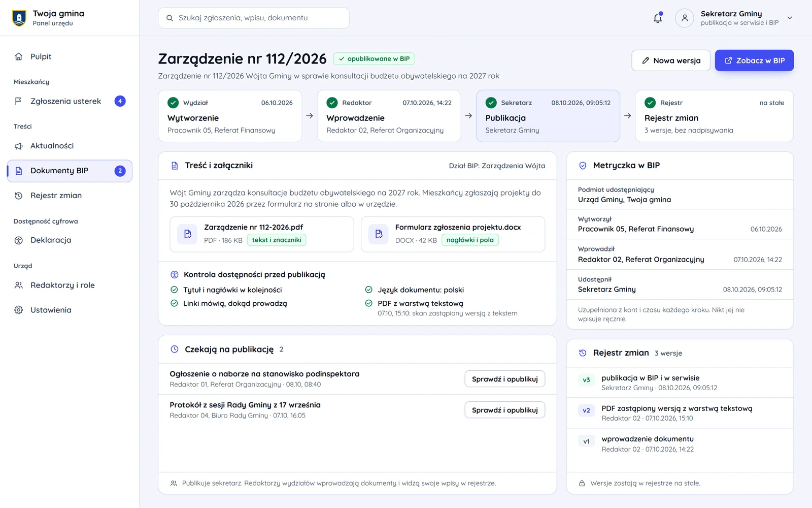812x508 pixels.
Task: Open Redaktorzy i role page
Action: point(70,285)
